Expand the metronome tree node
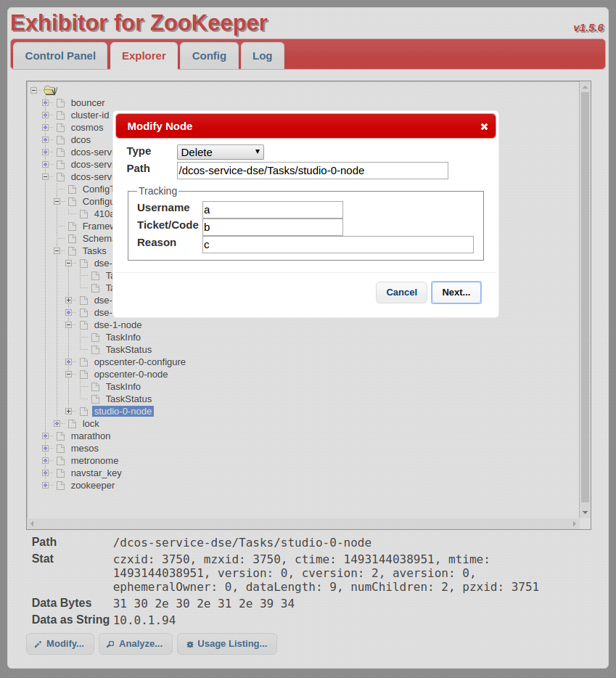616x678 pixels. pyautogui.click(x=45, y=461)
